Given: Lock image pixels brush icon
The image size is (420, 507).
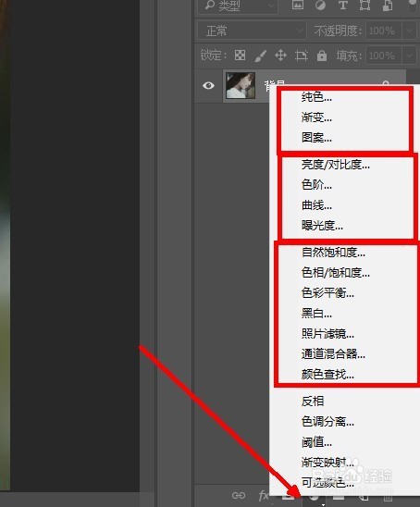Looking at the screenshot, I should point(260,56).
